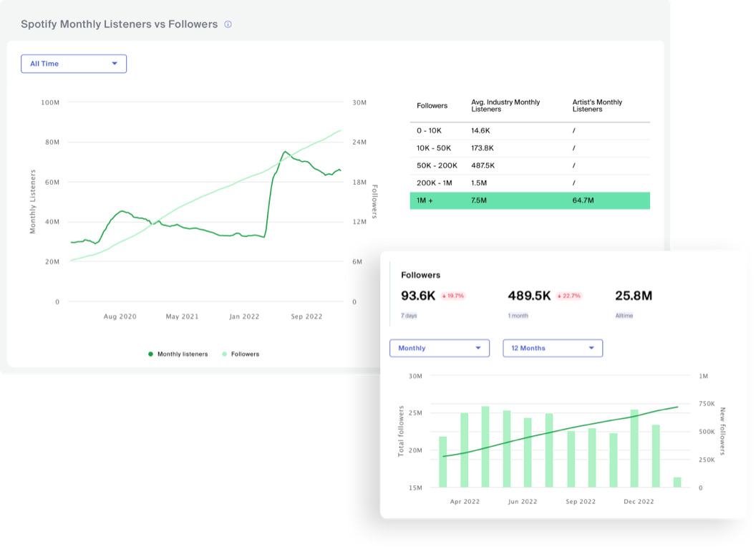Open the All Time range dropdown
This screenshot has width=756, height=552.
click(x=74, y=64)
